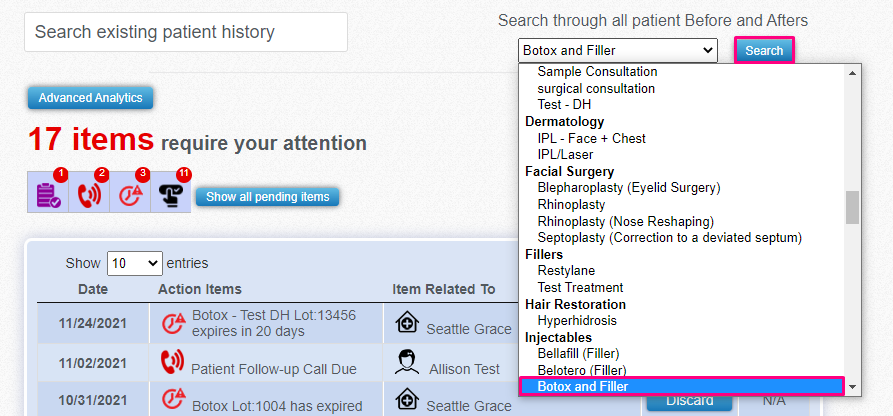Click red phone icon in Follow-up Call row

pyautogui.click(x=173, y=362)
